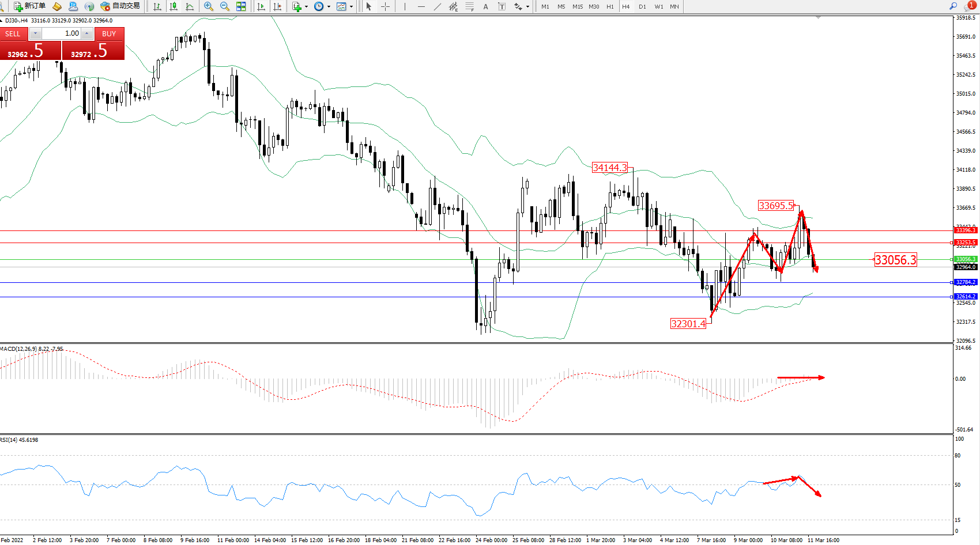Image resolution: width=980 pixels, height=545 pixels.
Task: Switch chart to line chart mode
Action: [x=190, y=6]
